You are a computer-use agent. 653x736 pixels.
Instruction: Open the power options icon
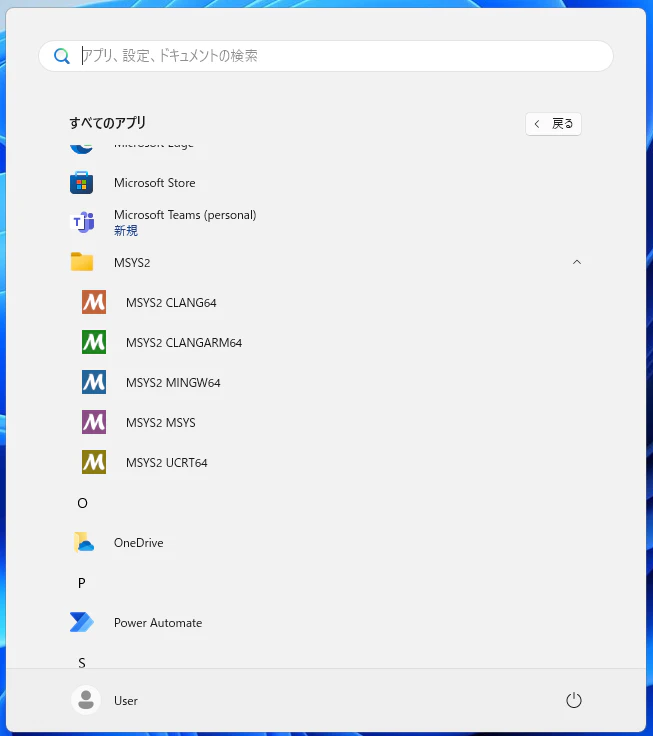[574, 700]
